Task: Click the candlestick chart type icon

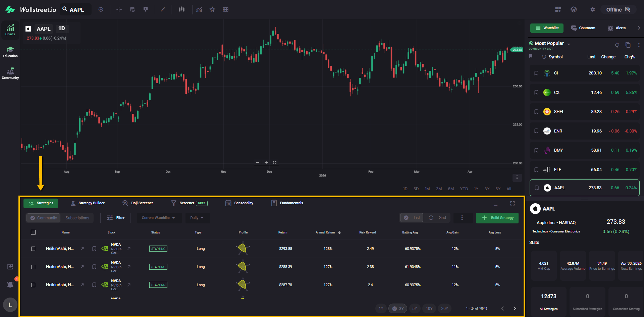Action: pyautogui.click(x=182, y=10)
